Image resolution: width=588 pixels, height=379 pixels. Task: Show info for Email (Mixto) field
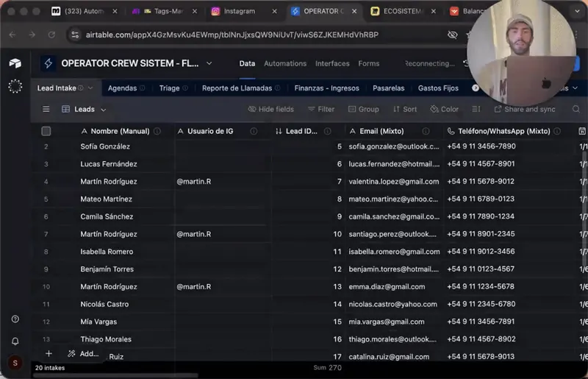pyautogui.click(x=426, y=131)
